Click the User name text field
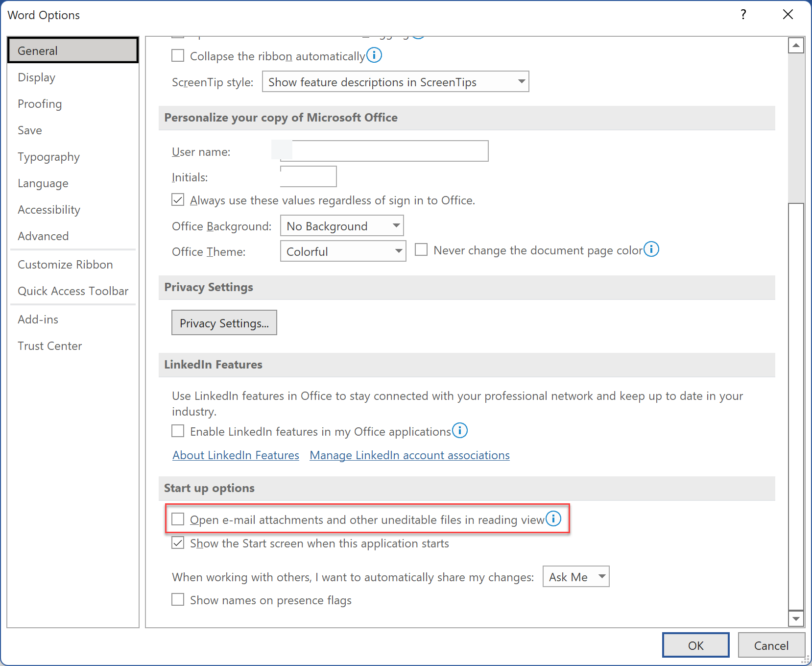812x666 pixels. pyautogui.click(x=384, y=151)
